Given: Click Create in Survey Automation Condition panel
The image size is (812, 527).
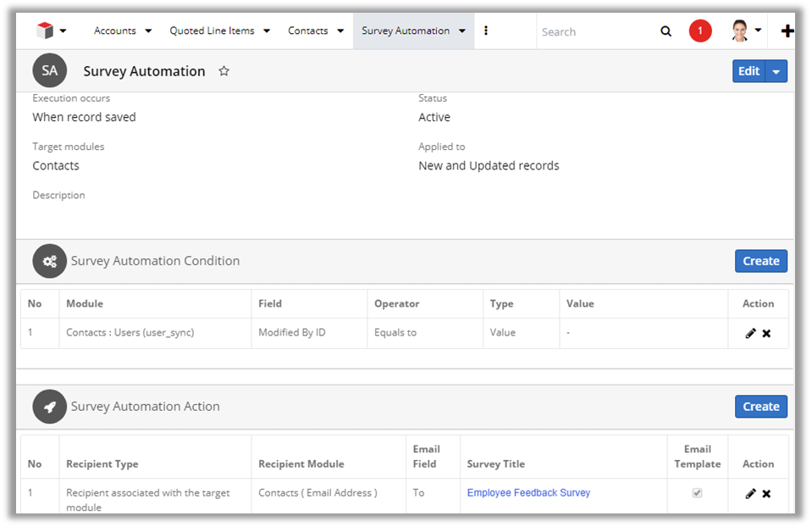Looking at the screenshot, I should click(760, 261).
